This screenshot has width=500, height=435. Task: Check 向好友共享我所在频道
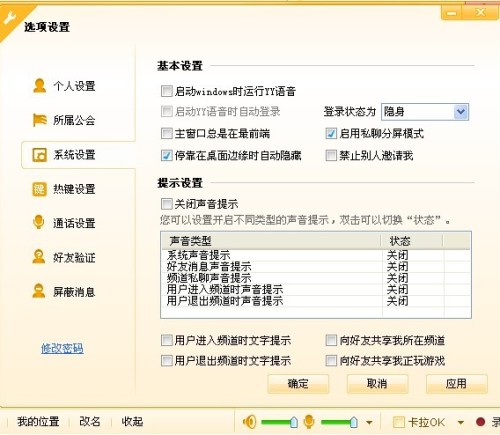[x=331, y=340]
